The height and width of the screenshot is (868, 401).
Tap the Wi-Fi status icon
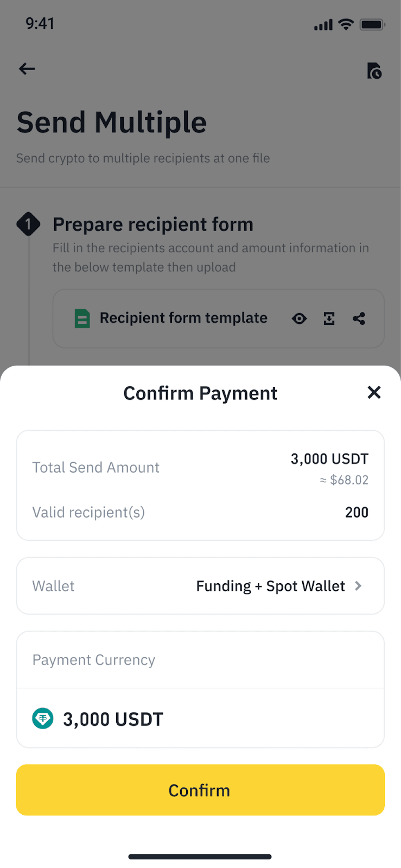(x=346, y=24)
